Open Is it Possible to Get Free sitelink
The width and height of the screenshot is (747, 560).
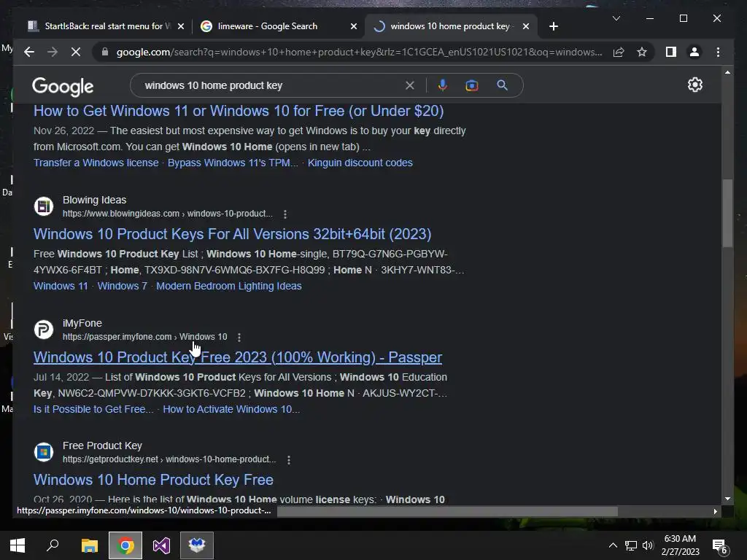93,410
